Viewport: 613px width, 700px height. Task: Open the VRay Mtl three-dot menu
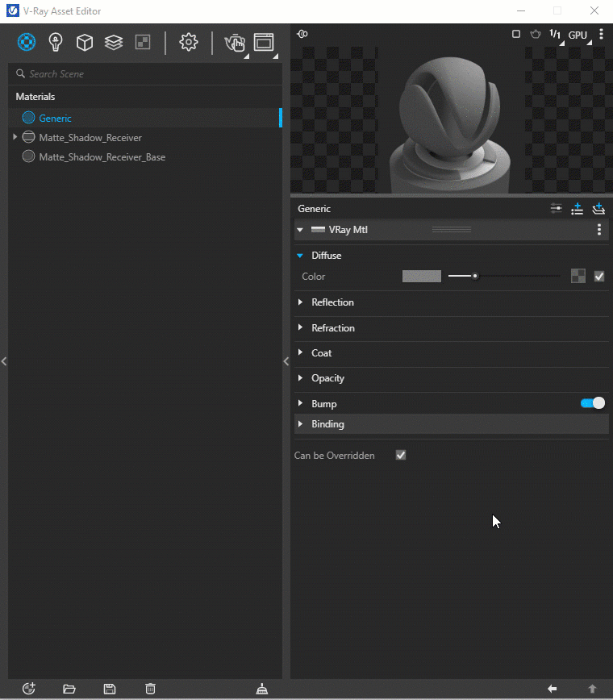point(599,230)
